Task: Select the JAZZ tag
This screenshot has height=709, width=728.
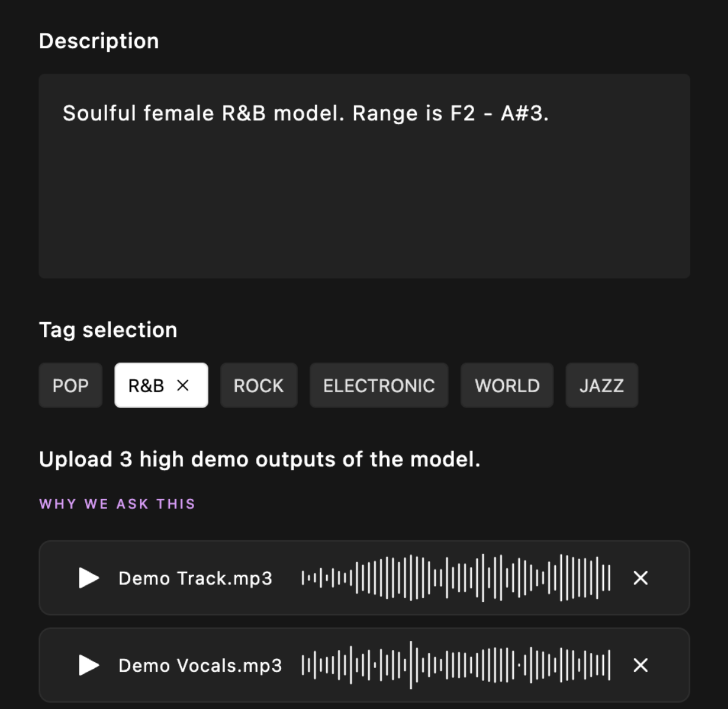Action: (x=602, y=385)
